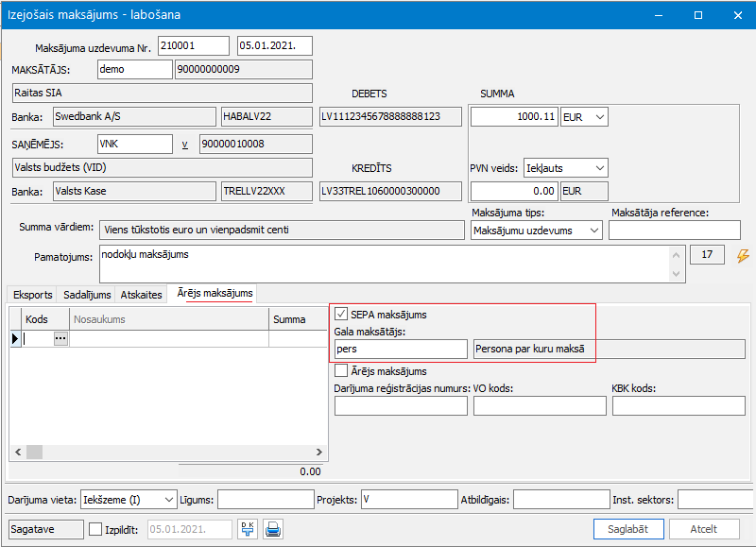Uncheck the SEPA maksājums checkbox
The height and width of the screenshot is (547, 756).
(341, 315)
